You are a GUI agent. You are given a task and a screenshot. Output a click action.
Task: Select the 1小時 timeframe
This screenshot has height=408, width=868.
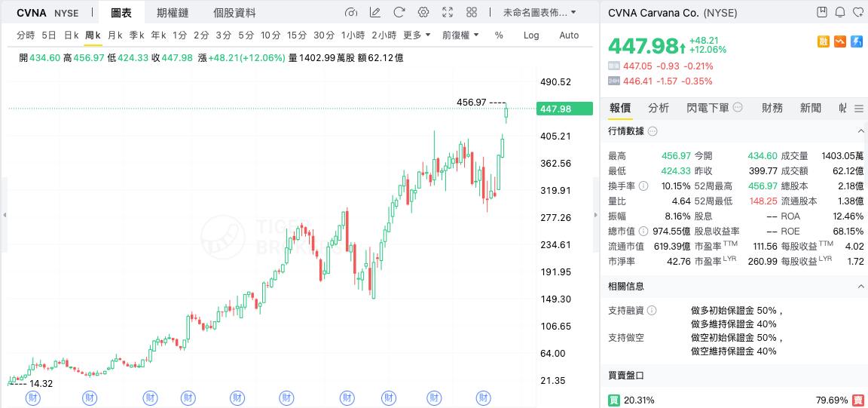pos(353,35)
